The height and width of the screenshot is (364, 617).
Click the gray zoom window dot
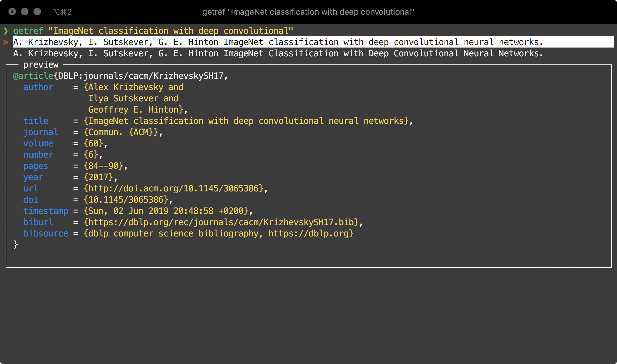coord(37,12)
